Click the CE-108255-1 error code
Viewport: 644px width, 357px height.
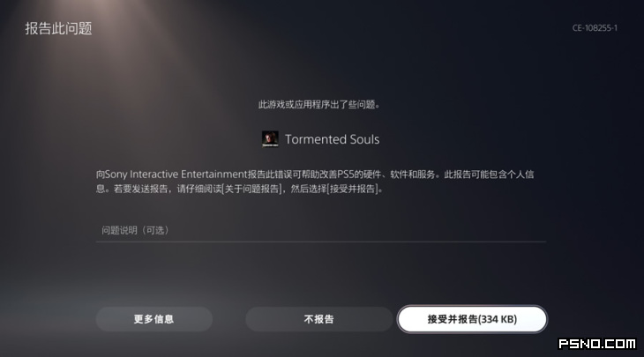pos(595,28)
